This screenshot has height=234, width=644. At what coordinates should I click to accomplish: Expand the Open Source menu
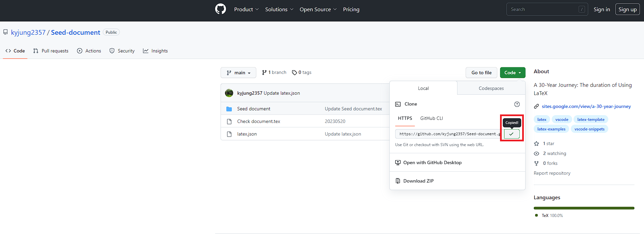tap(318, 10)
